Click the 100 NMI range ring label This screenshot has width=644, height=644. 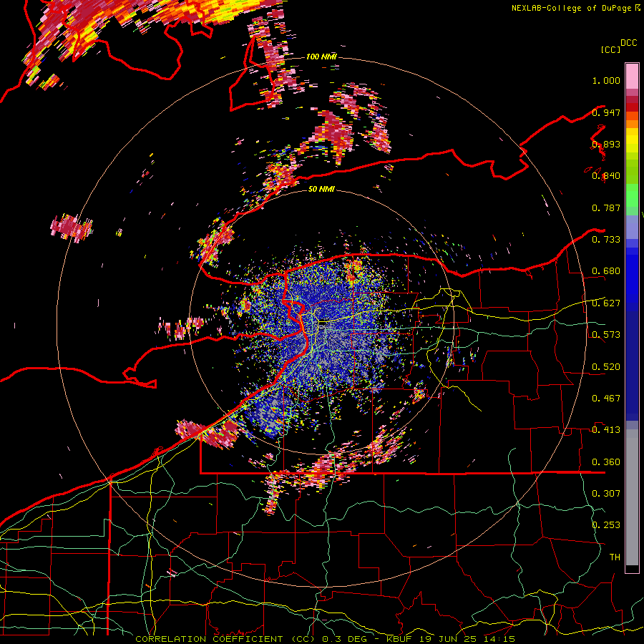[321, 57]
